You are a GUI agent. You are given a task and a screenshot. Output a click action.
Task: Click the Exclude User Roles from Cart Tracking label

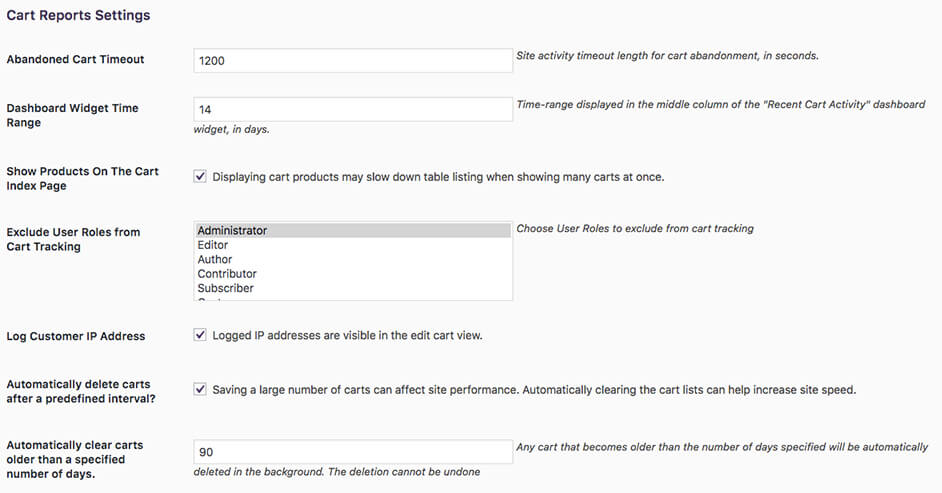click(x=73, y=239)
